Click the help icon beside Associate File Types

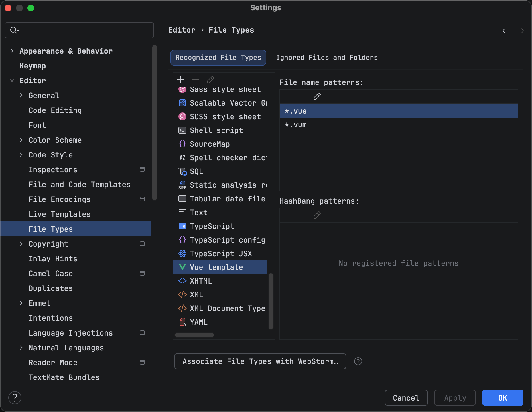[x=358, y=361]
